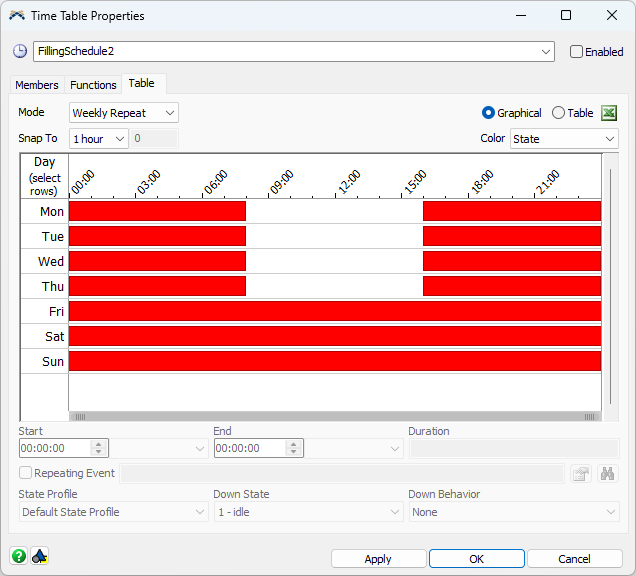
Task: Click the properties icon next to Repeating Event
Action: tap(581, 473)
